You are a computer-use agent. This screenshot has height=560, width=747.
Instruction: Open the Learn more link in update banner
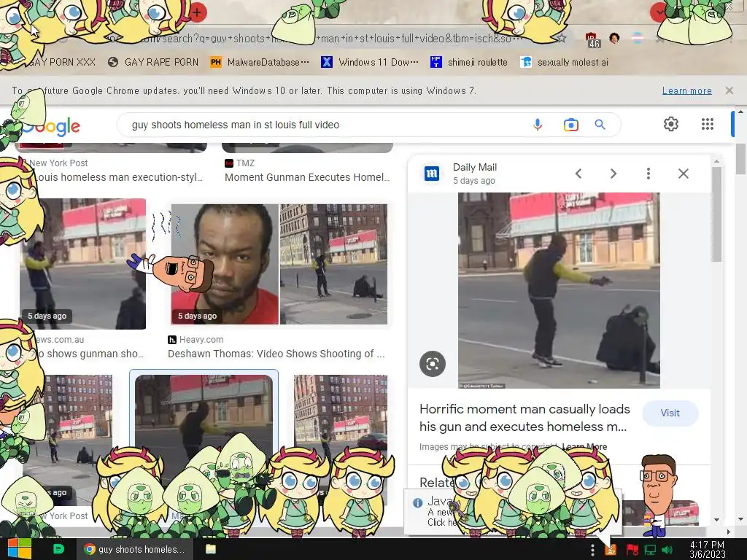coord(687,90)
